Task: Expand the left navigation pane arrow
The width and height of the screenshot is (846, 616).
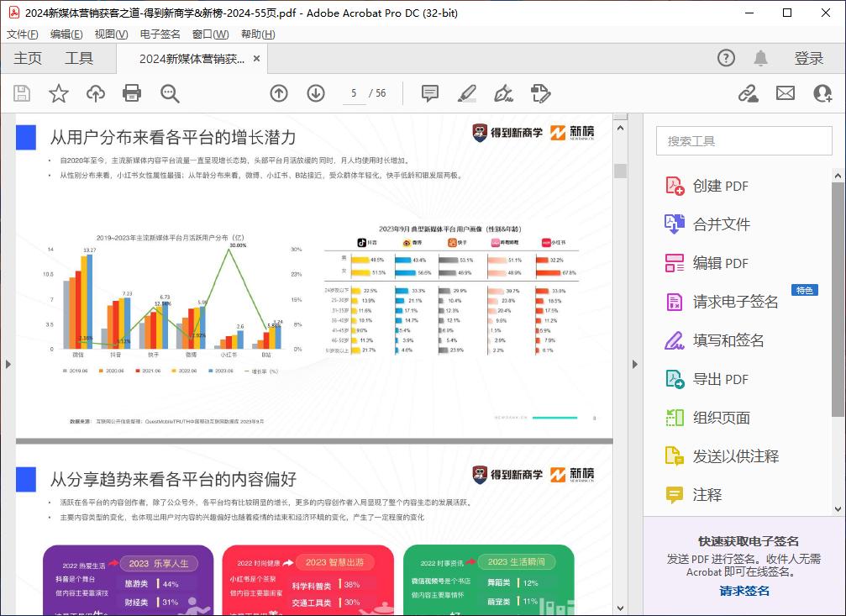Action: click(8, 364)
